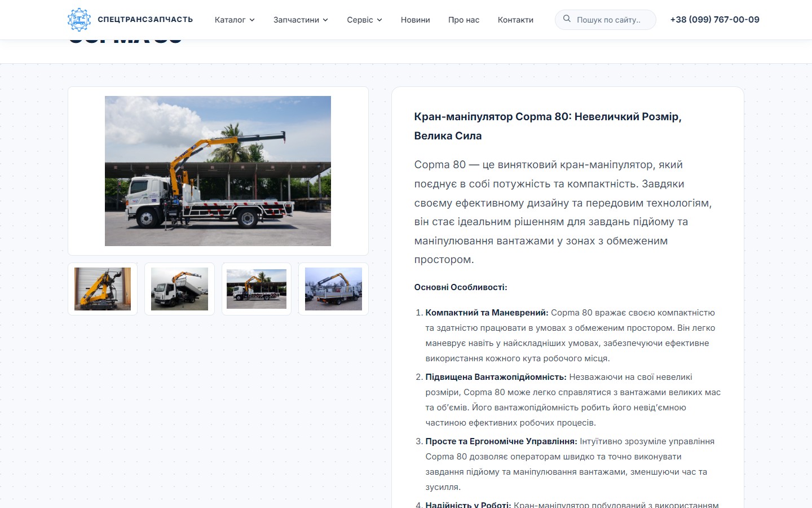Expand the Запчастини dropdown menu
The height and width of the screenshot is (508, 812).
pyautogui.click(x=301, y=20)
